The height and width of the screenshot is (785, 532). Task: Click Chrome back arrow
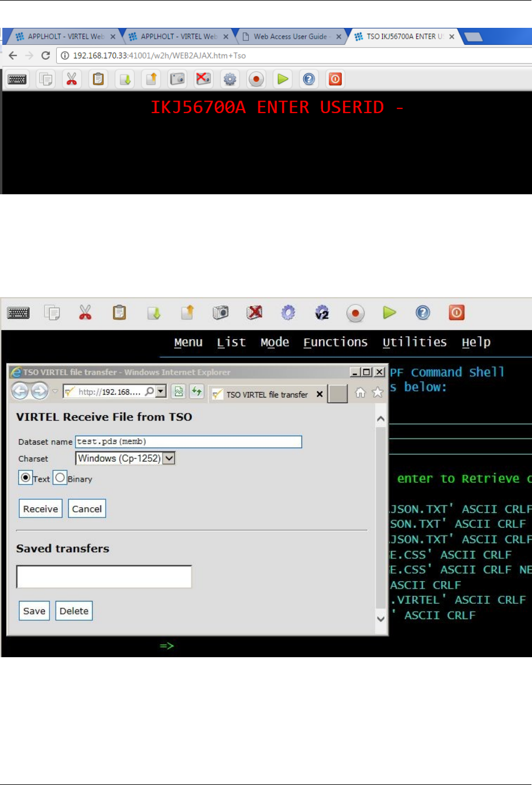[13, 56]
